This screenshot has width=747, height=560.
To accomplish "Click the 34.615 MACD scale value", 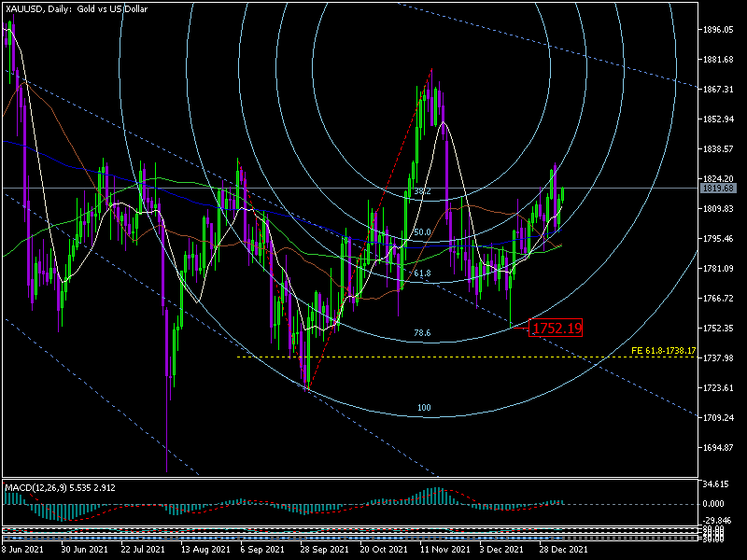I will pos(717,484).
